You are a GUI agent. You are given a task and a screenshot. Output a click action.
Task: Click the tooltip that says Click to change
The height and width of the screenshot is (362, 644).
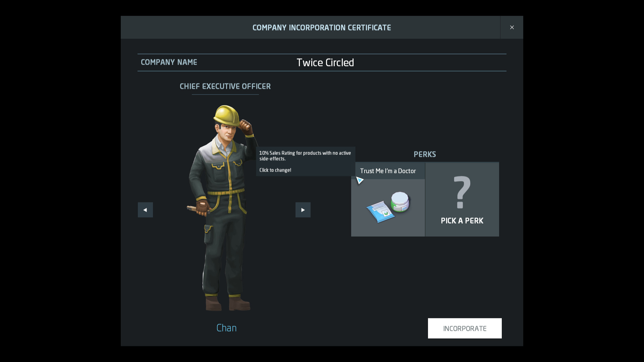275,170
